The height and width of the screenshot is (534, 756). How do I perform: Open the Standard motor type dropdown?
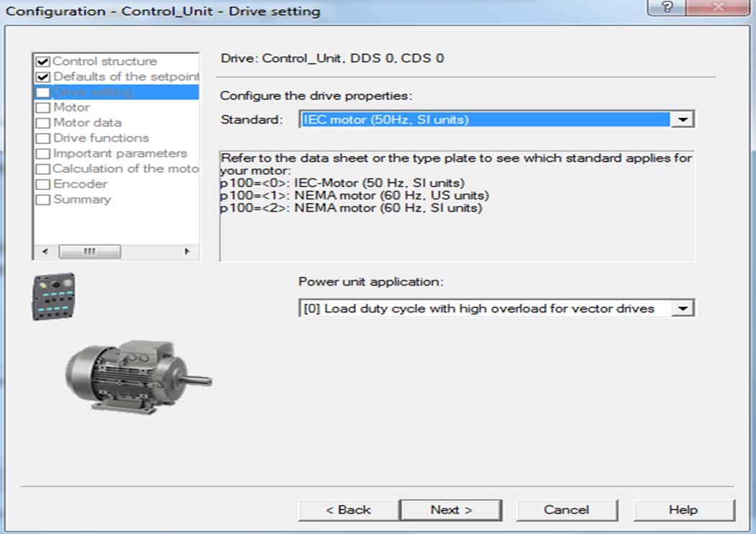[x=682, y=120]
